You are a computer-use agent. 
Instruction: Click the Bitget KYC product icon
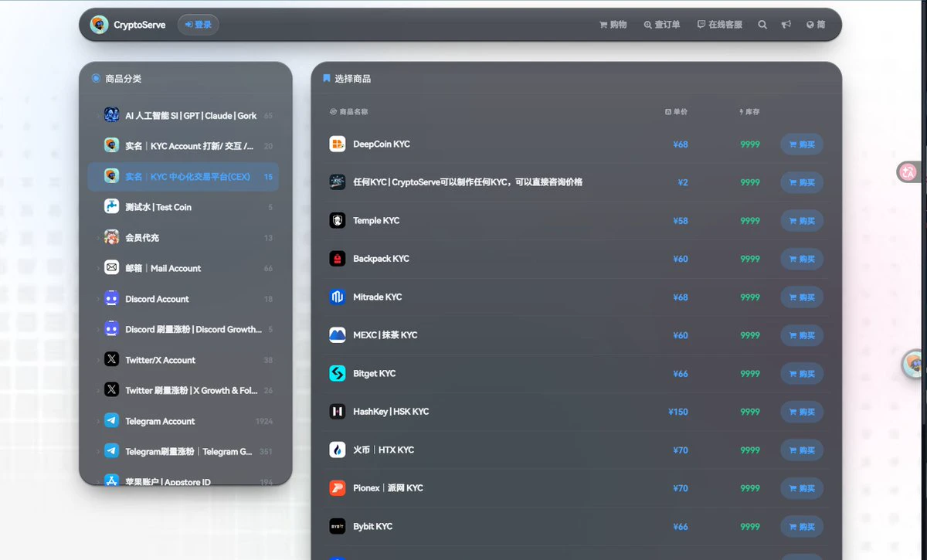tap(338, 374)
